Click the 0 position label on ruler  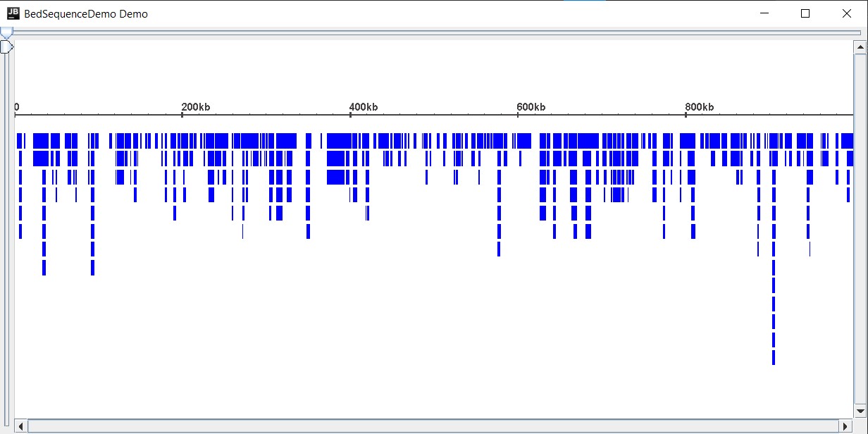pyautogui.click(x=17, y=107)
